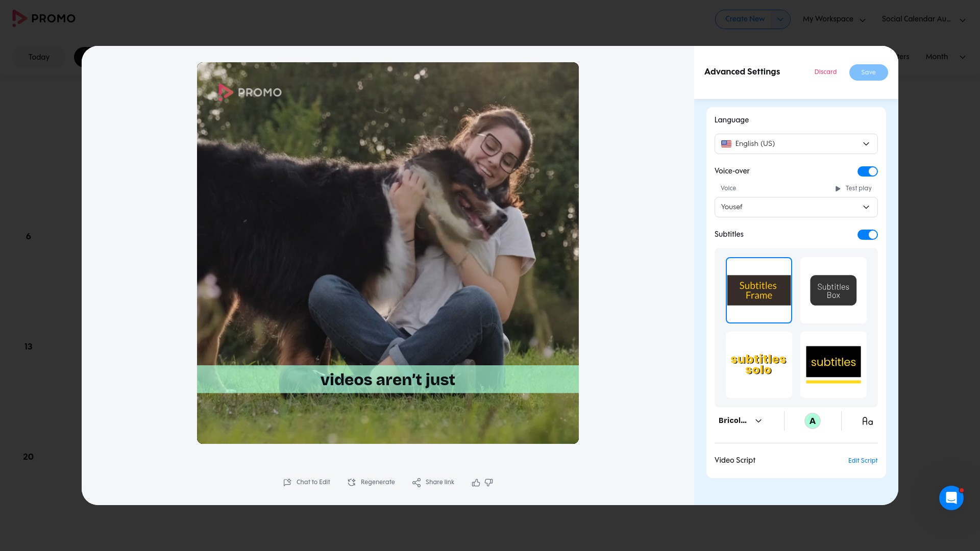980x551 pixels.
Task: Click the Share link icon
Action: click(416, 482)
